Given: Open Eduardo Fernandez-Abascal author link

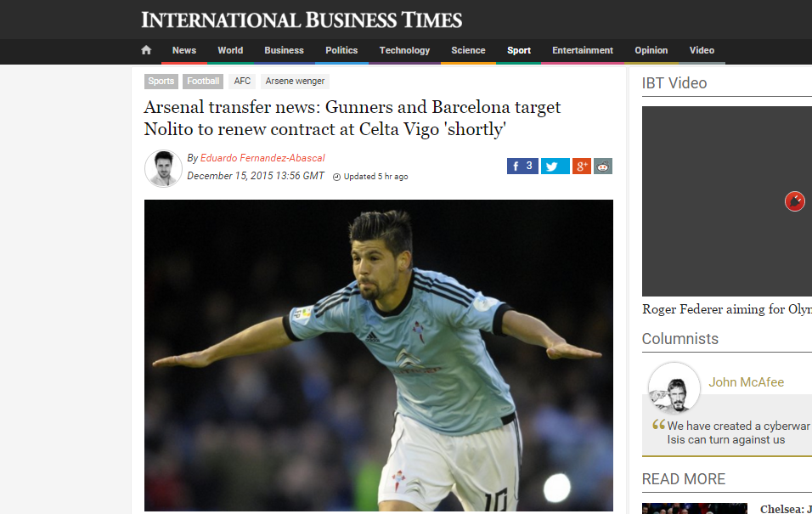Looking at the screenshot, I should coord(262,158).
